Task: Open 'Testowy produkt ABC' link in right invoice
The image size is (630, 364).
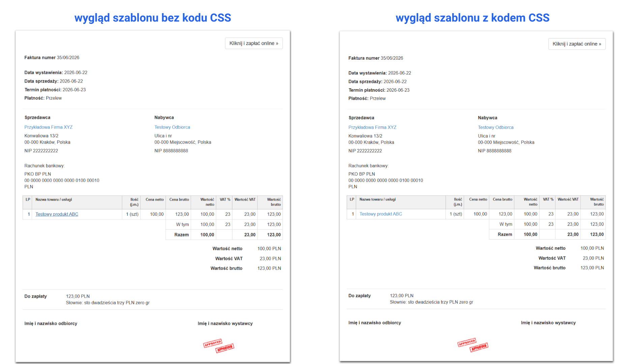Action: click(x=381, y=214)
